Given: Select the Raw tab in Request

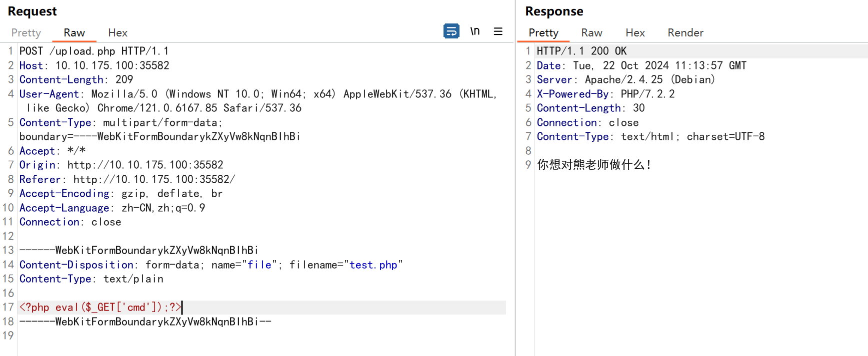Looking at the screenshot, I should (74, 33).
